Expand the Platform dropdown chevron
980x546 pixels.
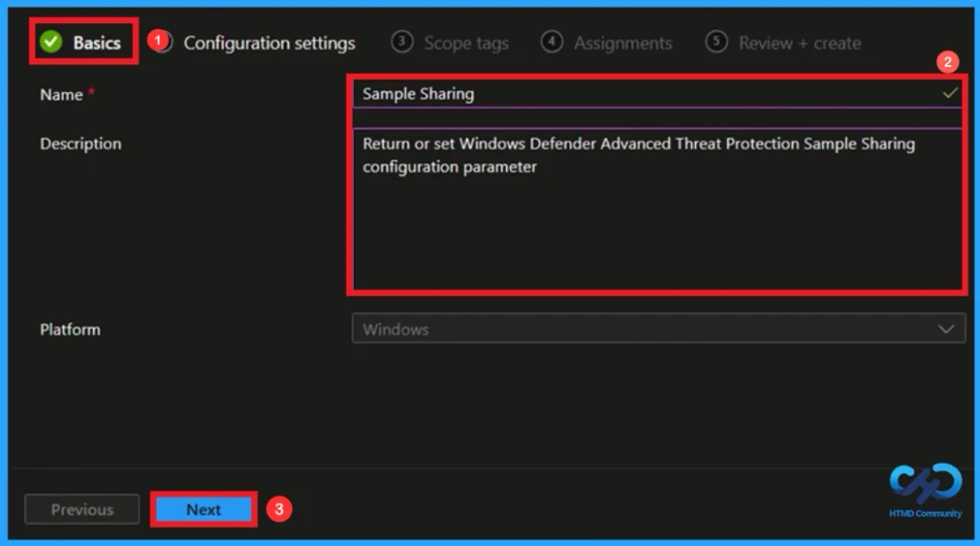(946, 329)
